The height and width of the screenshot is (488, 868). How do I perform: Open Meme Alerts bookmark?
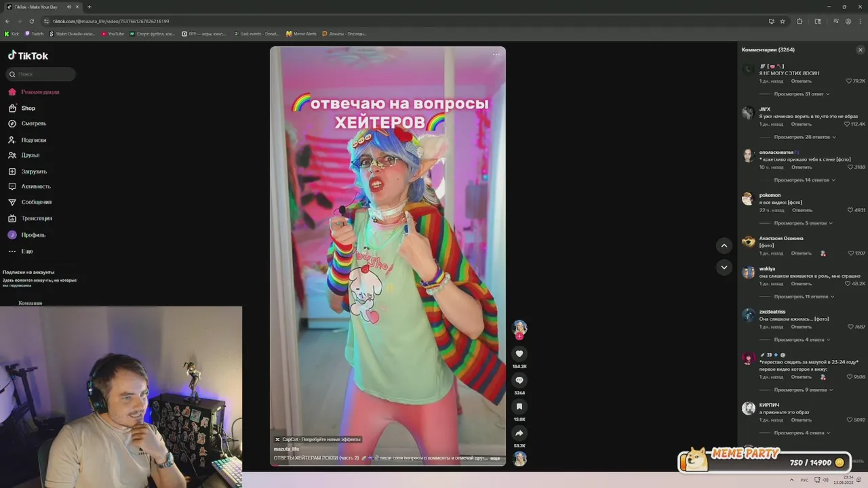point(302,34)
